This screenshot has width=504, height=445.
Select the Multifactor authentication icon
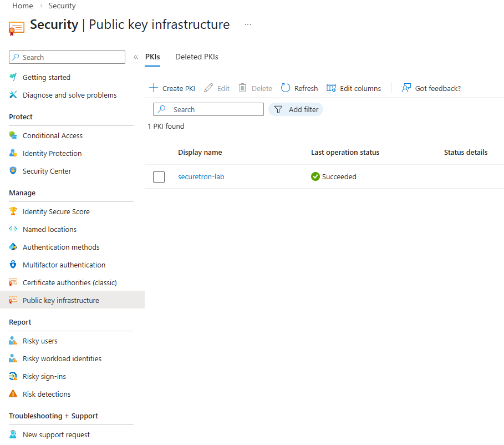click(x=13, y=265)
